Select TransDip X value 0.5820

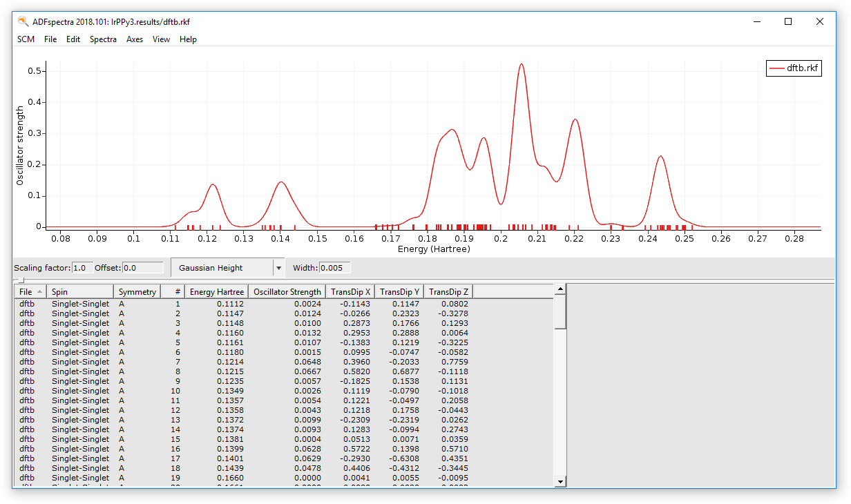358,371
